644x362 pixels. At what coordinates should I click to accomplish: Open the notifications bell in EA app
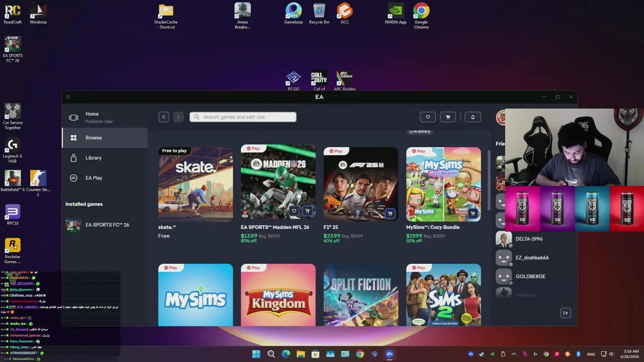[x=472, y=117]
